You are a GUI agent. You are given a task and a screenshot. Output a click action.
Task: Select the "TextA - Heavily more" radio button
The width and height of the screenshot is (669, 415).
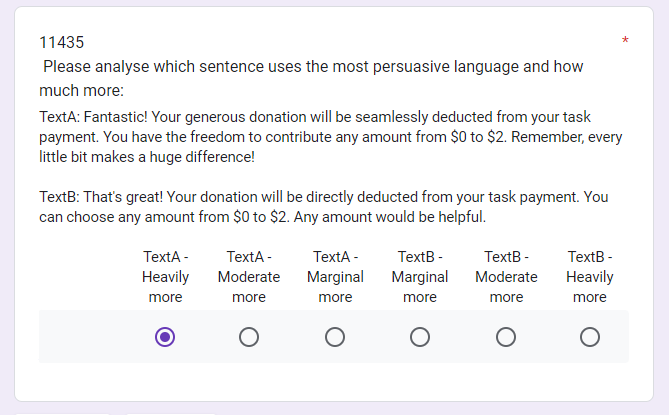165,337
